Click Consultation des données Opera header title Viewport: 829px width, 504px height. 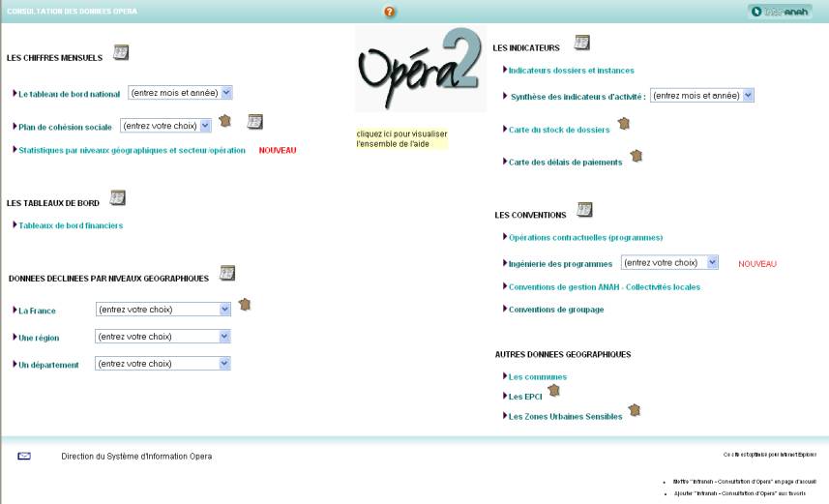click(72, 11)
